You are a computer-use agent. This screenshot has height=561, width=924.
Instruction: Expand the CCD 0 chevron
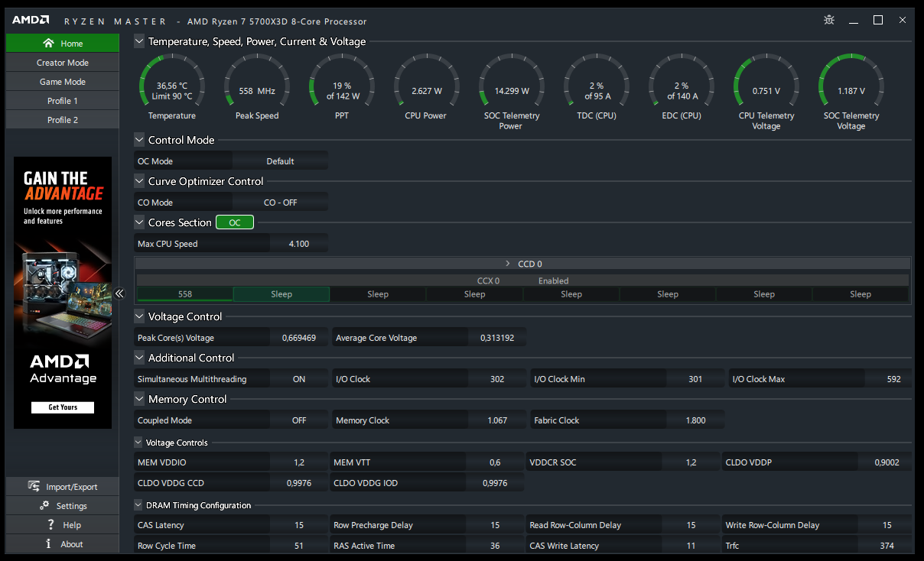508,264
